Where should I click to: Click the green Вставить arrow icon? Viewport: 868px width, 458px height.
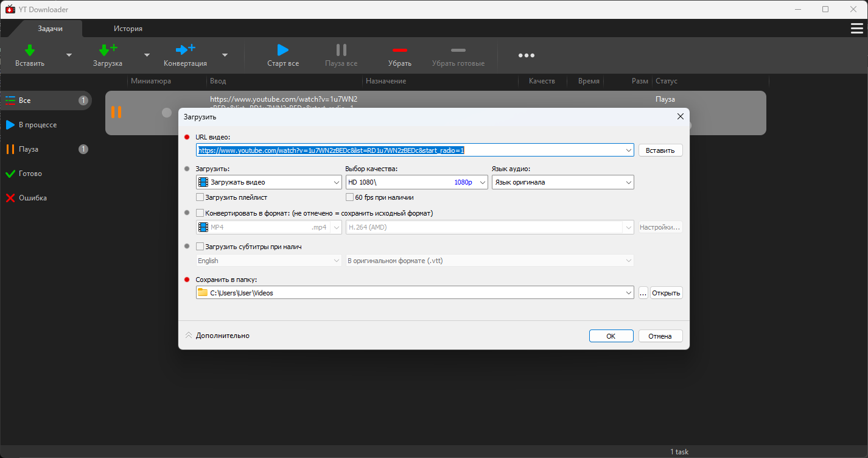point(29,50)
